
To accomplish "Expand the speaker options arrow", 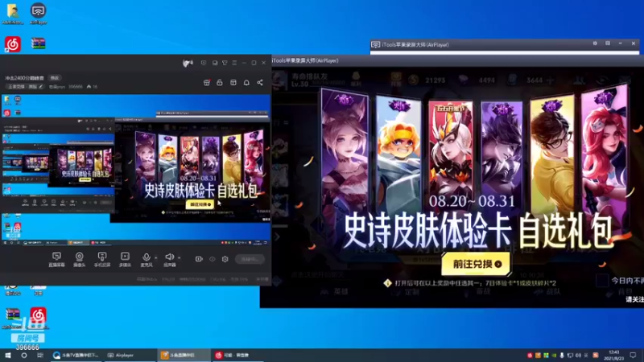I will tap(179, 257).
